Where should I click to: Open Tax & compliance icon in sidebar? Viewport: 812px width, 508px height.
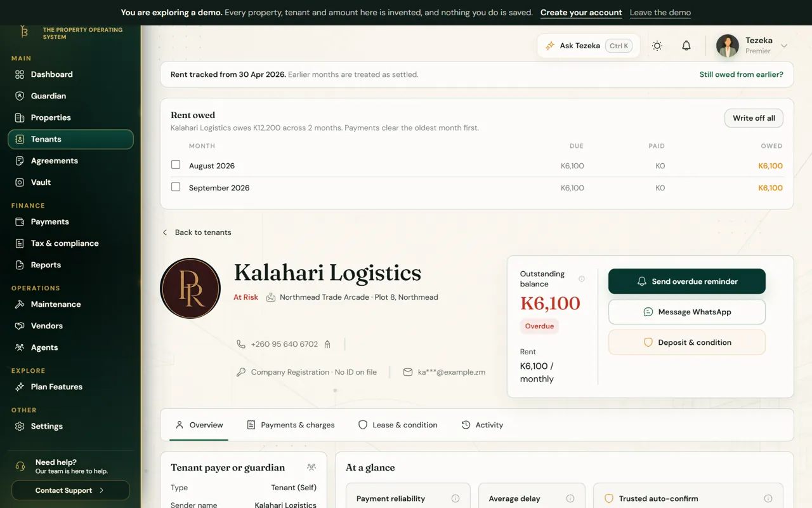(20, 243)
